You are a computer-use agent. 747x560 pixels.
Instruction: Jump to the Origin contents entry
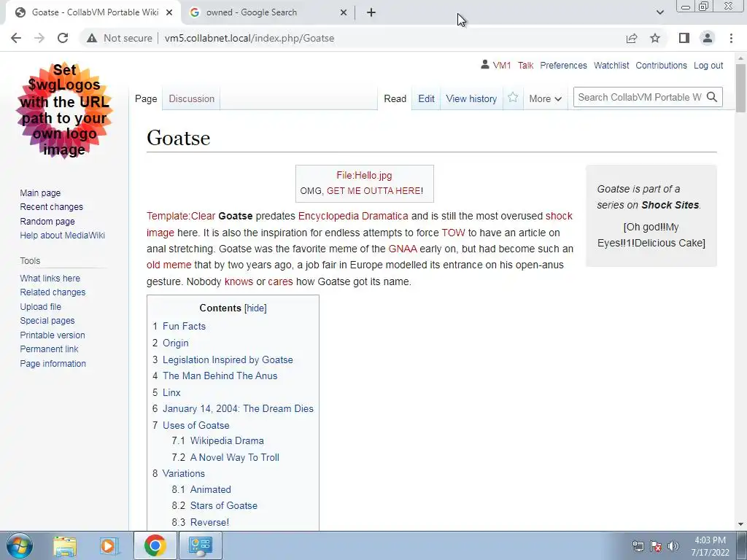[x=175, y=343]
